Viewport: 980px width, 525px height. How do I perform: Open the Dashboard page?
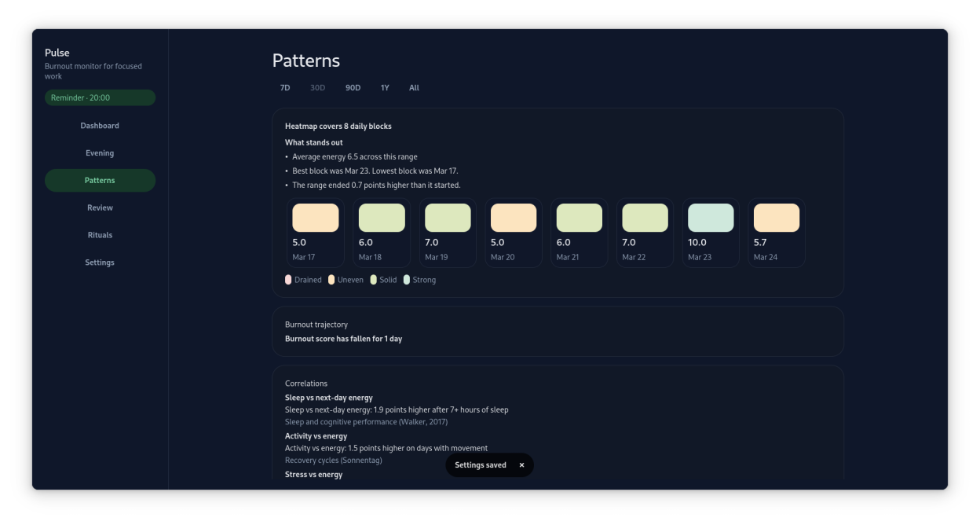pos(100,126)
